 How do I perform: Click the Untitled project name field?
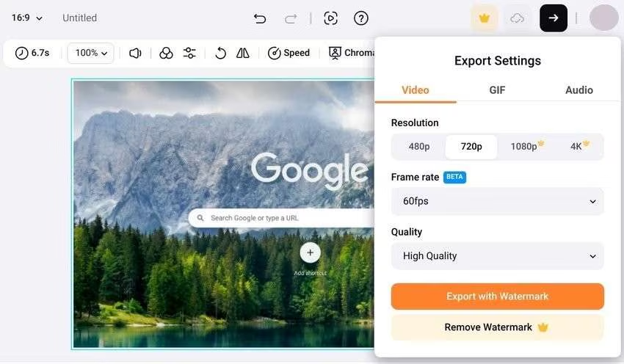[79, 18]
